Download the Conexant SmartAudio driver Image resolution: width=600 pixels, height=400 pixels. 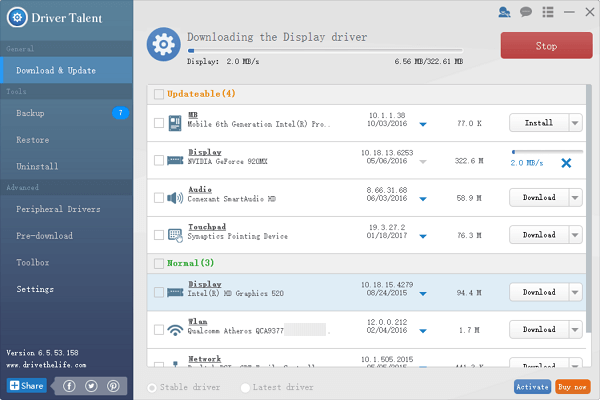tap(539, 198)
